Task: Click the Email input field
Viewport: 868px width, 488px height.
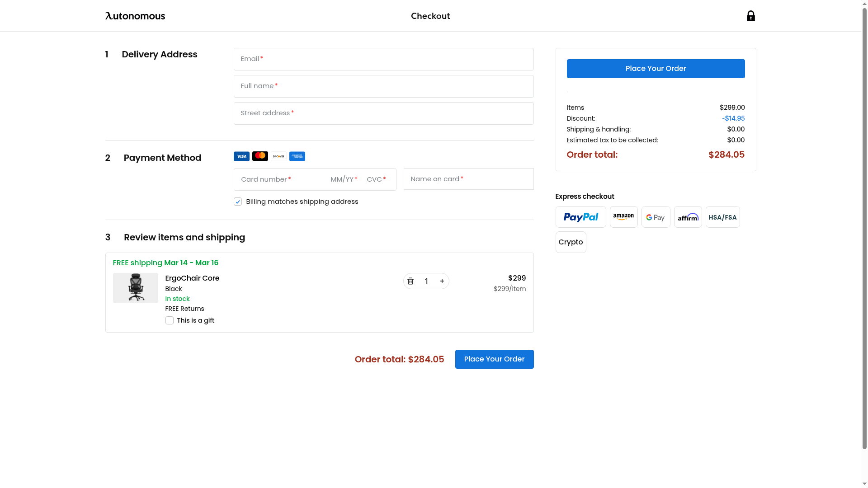Action: pos(383,59)
